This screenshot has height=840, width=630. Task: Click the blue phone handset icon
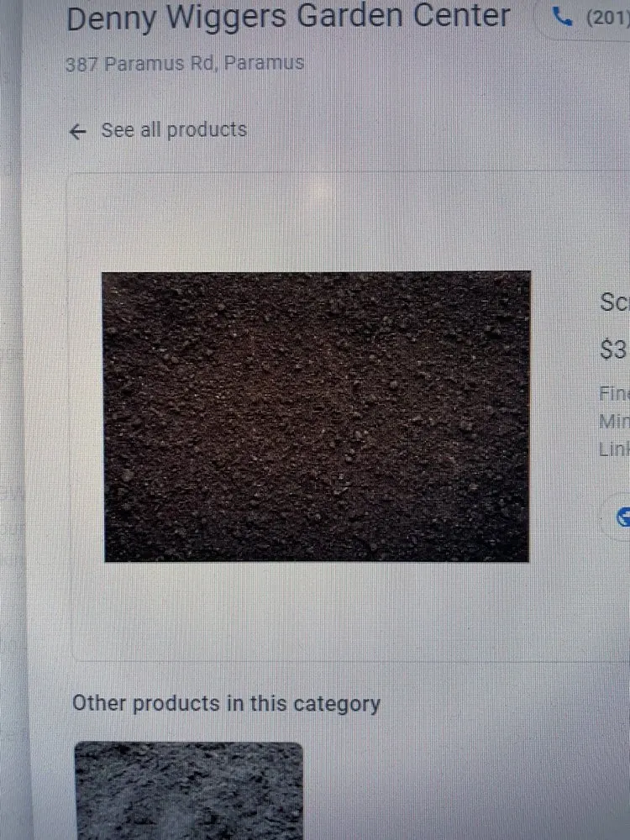[x=562, y=17]
